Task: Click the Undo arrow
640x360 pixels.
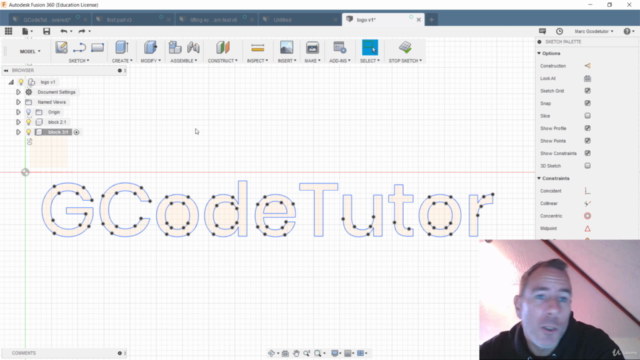Action: [x=64, y=31]
